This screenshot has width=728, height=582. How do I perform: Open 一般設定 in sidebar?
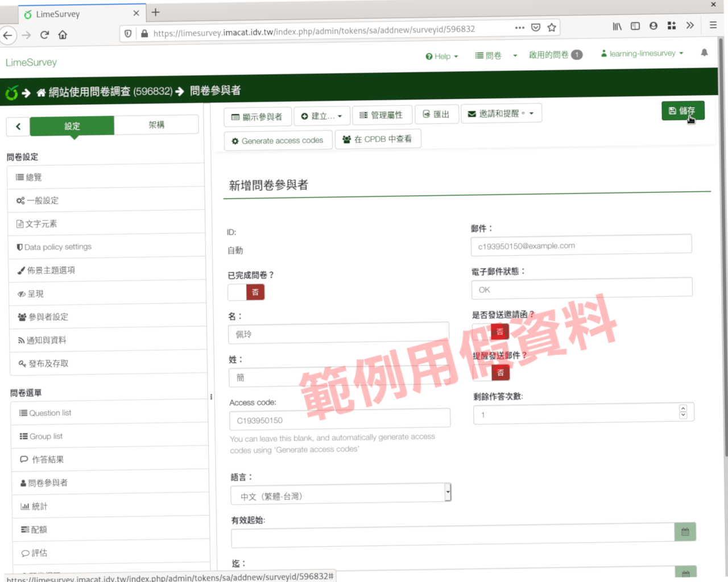coord(106,200)
